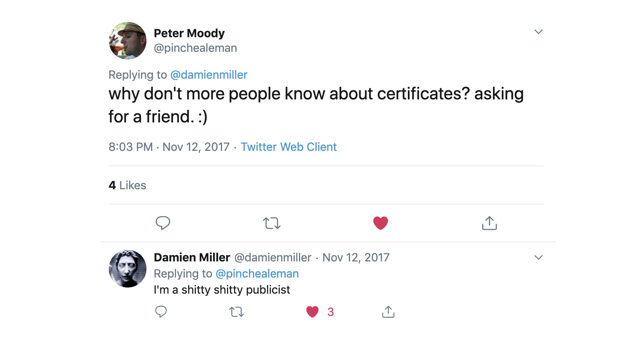Image resolution: width=644 pixels, height=347 pixels.
Task: Open the Twitter Web Client source link
Action: click(289, 147)
